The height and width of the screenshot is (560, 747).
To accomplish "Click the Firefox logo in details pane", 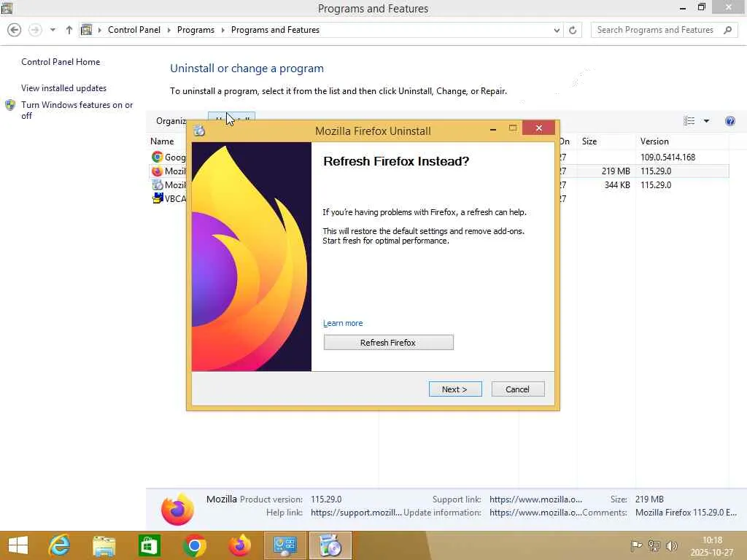I will [x=178, y=509].
